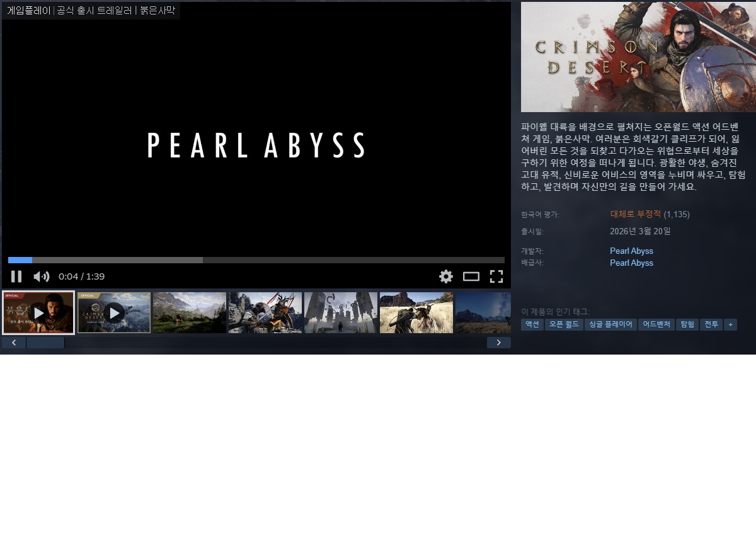Viewport: 756px width, 541px height.
Task: Seek within the video progress bar
Action: click(256, 260)
